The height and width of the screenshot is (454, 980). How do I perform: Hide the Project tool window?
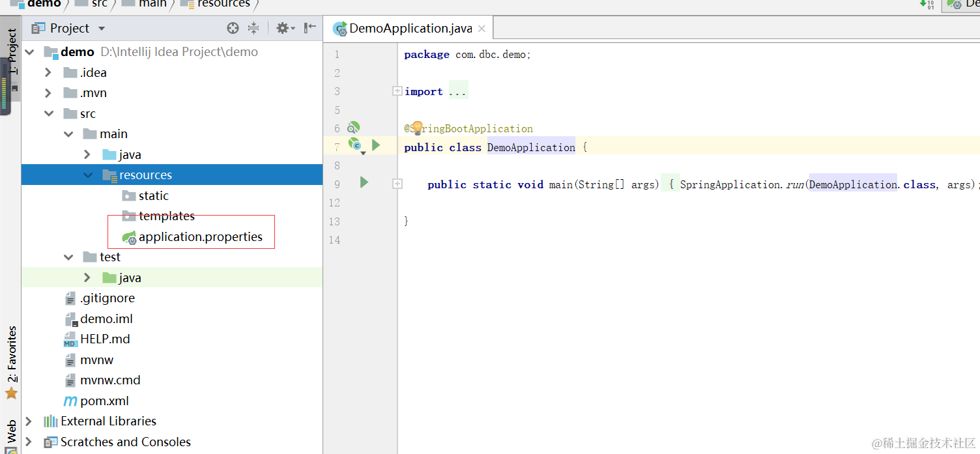click(x=310, y=28)
